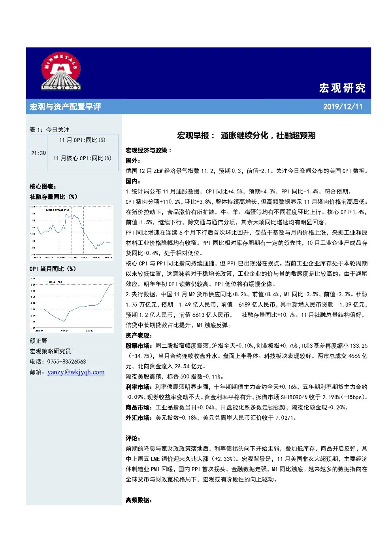Viewport: 392px width, 555px height.
Task: Click the Minmetals logo in header
Action: click(61, 71)
